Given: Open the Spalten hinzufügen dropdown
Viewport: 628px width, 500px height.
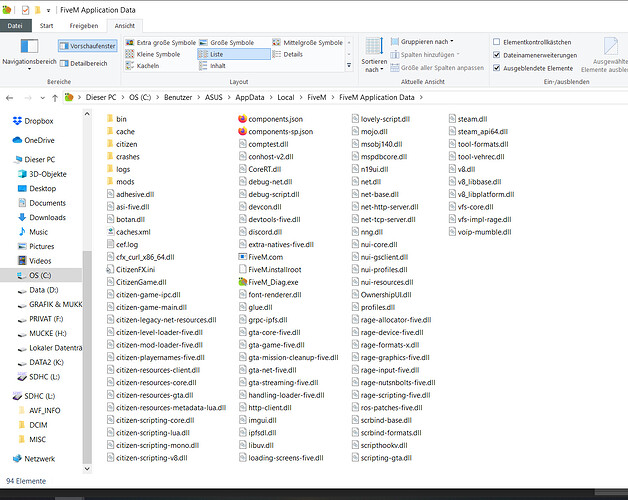Looking at the screenshot, I should [x=425, y=54].
